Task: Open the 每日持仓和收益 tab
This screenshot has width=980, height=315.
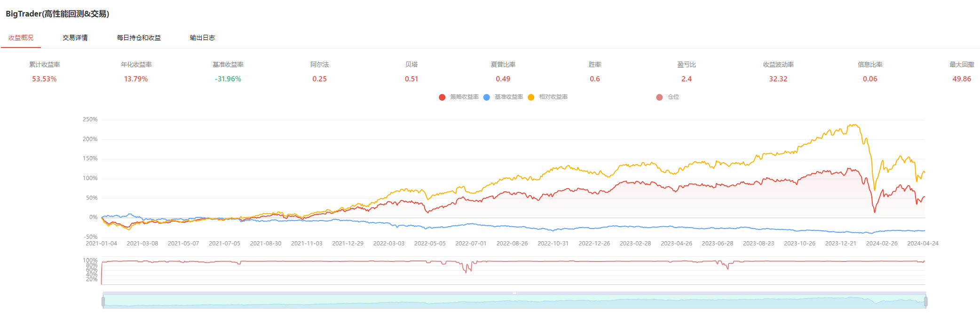Action: 139,38
